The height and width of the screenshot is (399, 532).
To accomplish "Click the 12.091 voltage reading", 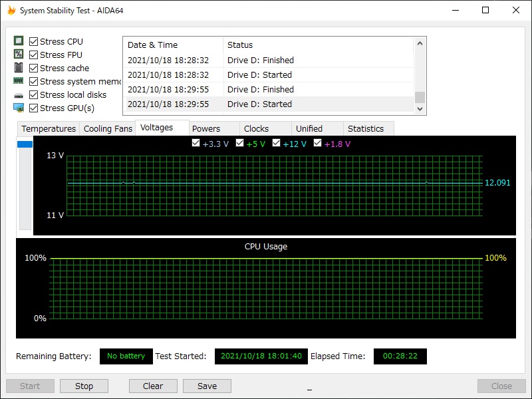I will [497, 182].
